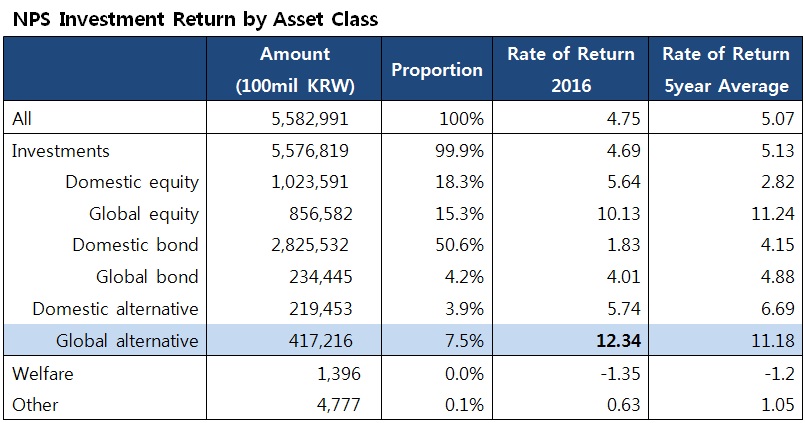Viewport: 805px width, 423px height.
Task: Select the amount 1,396
Action: pyautogui.click(x=339, y=373)
